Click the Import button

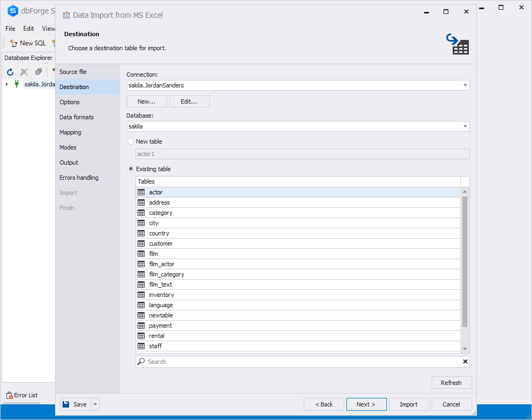click(x=409, y=404)
